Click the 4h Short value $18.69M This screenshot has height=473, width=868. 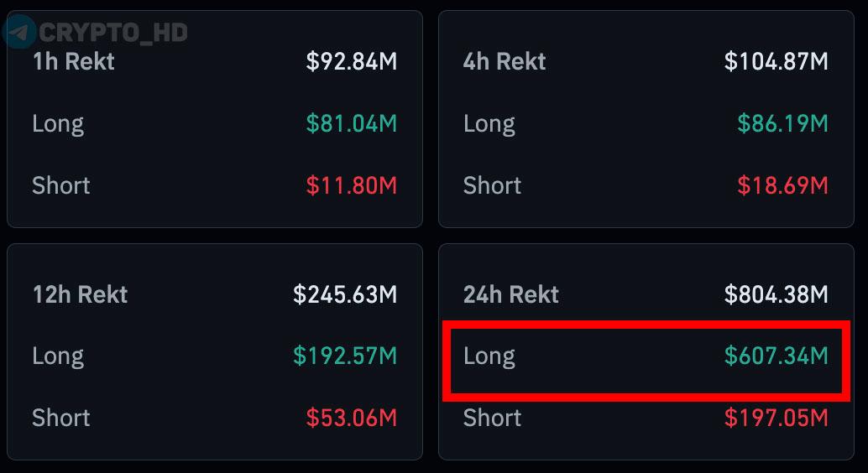click(x=782, y=185)
